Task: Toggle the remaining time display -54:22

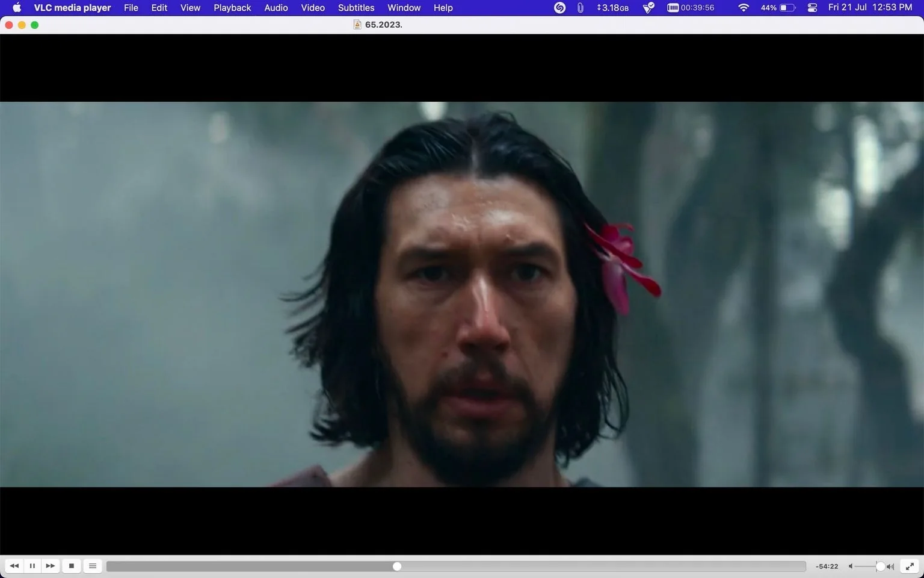Action: (x=827, y=566)
